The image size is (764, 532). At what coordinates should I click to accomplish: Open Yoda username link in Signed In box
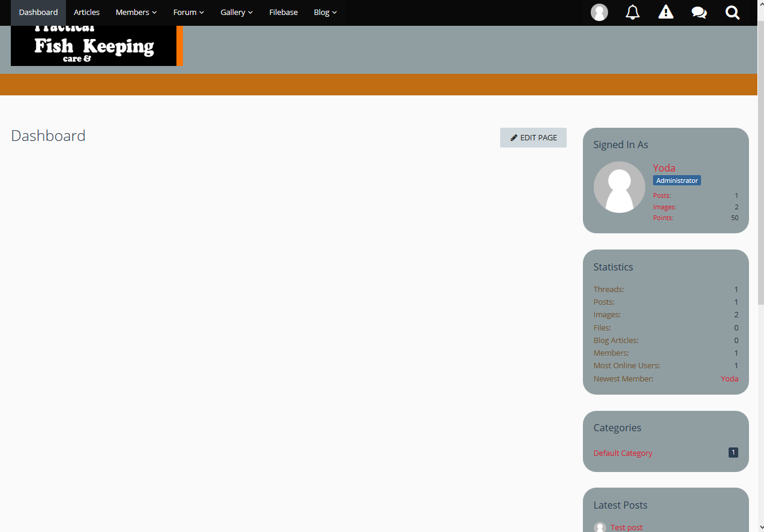(664, 168)
